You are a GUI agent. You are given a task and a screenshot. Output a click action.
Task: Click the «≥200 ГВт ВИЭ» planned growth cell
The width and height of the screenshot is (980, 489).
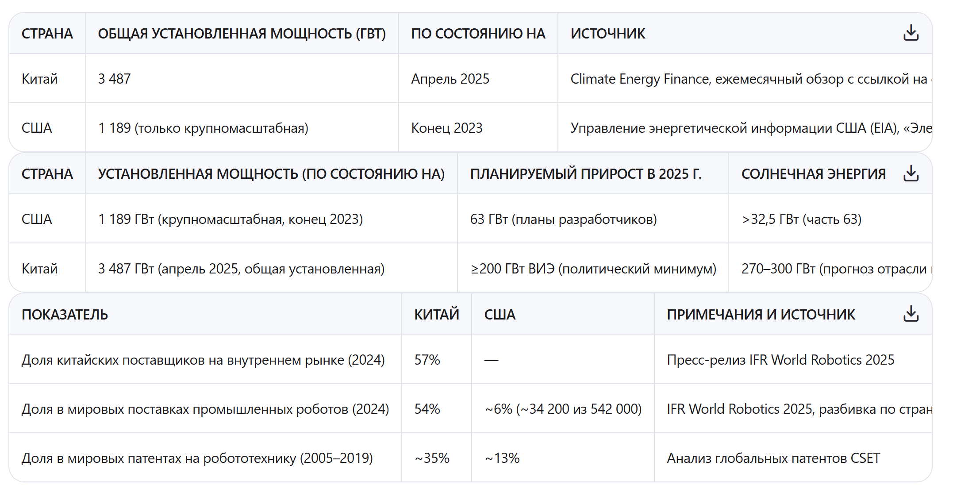pyautogui.click(x=593, y=269)
